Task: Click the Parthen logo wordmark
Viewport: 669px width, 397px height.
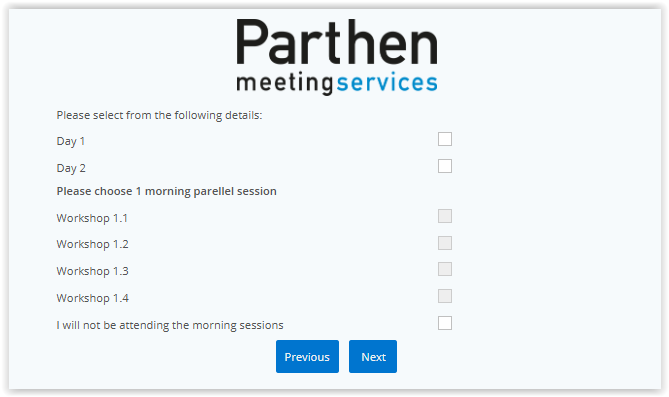Action: click(337, 42)
